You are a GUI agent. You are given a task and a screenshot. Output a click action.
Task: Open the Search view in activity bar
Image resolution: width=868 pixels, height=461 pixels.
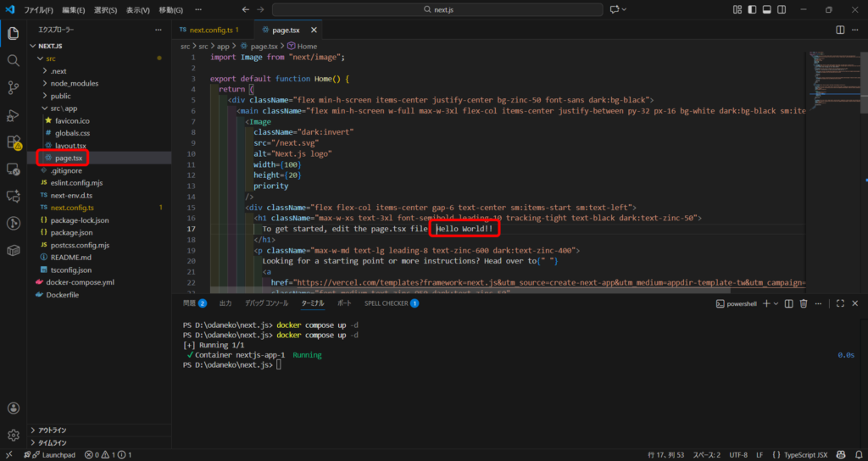[14, 61]
